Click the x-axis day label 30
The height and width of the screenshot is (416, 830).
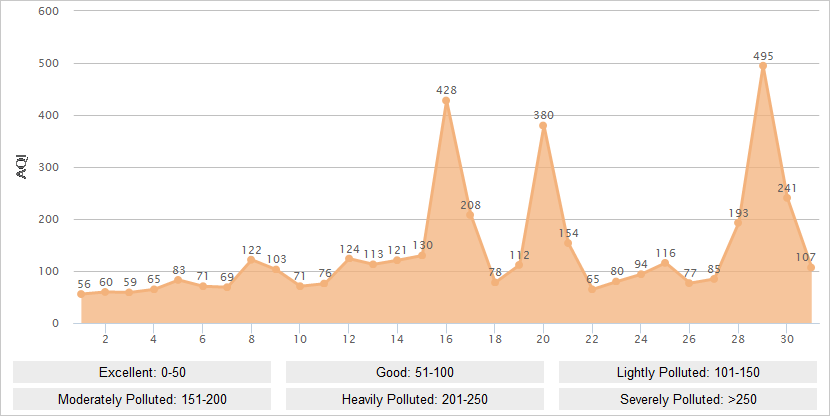point(787,339)
